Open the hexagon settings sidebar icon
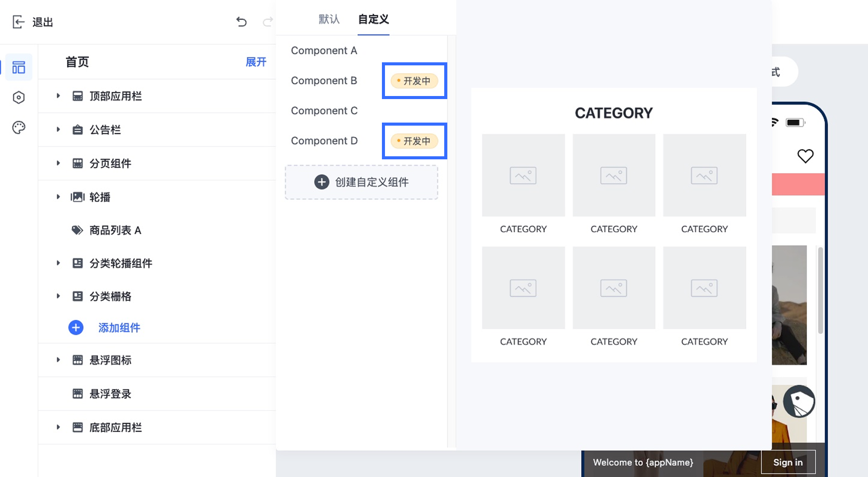The height and width of the screenshot is (477, 868). coord(19,98)
